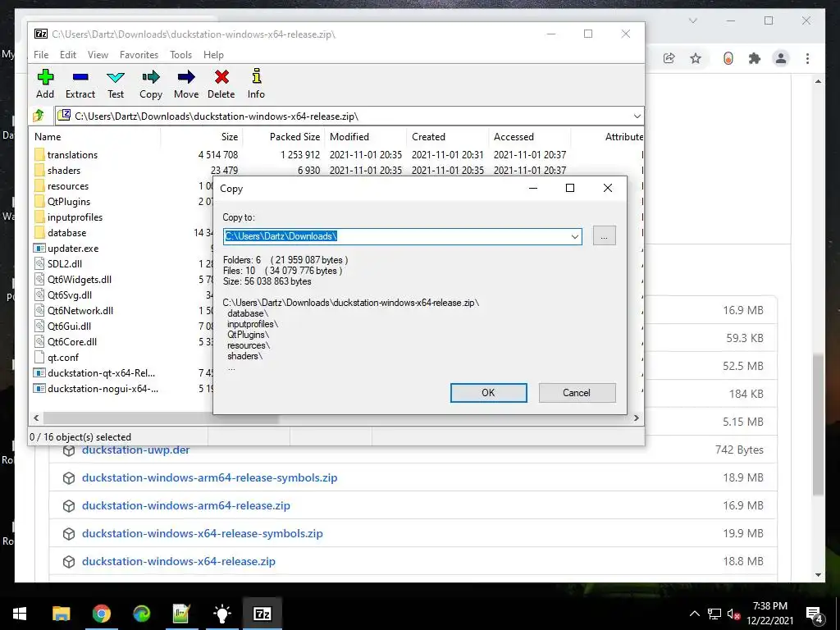Open the Tools menu
The width and height of the screenshot is (840, 630).
pyautogui.click(x=181, y=55)
